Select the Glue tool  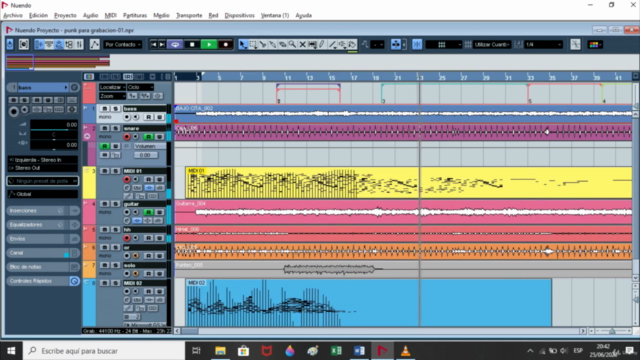pos(273,44)
